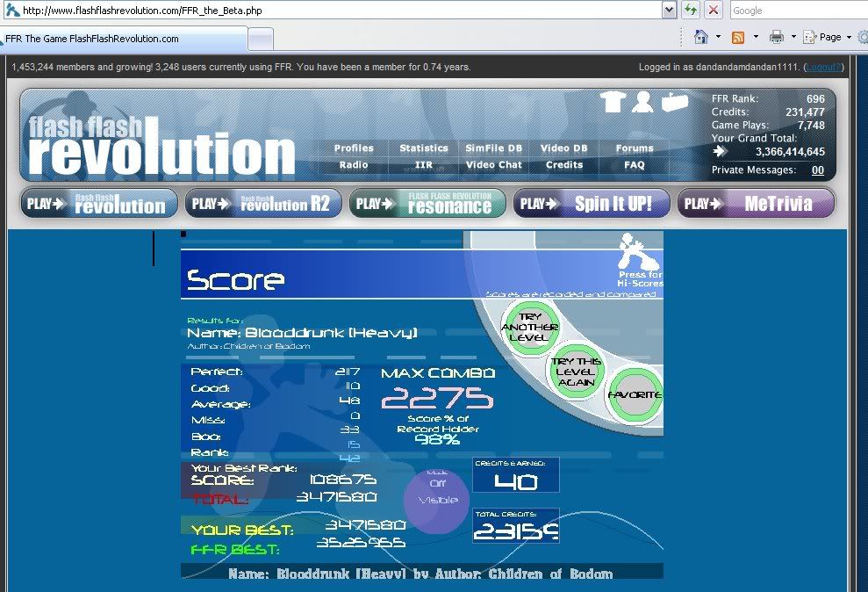Toggle the Favorite circle button
The image size is (868, 592).
tap(634, 395)
